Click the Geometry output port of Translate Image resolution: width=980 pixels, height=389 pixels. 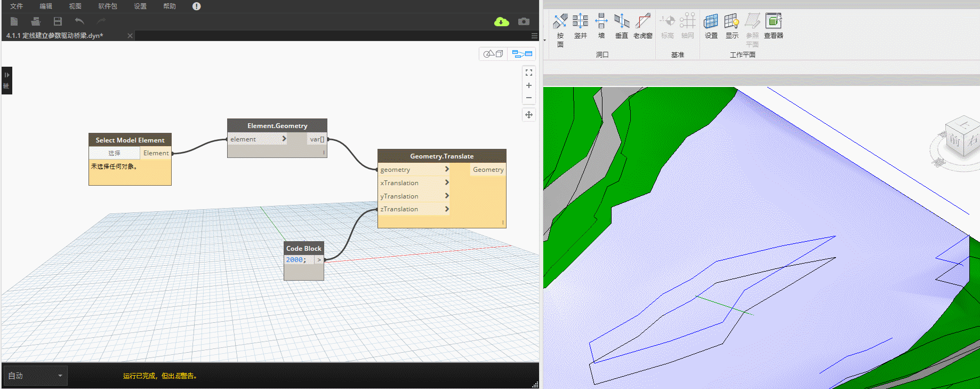pyautogui.click(x=488, y=170)
